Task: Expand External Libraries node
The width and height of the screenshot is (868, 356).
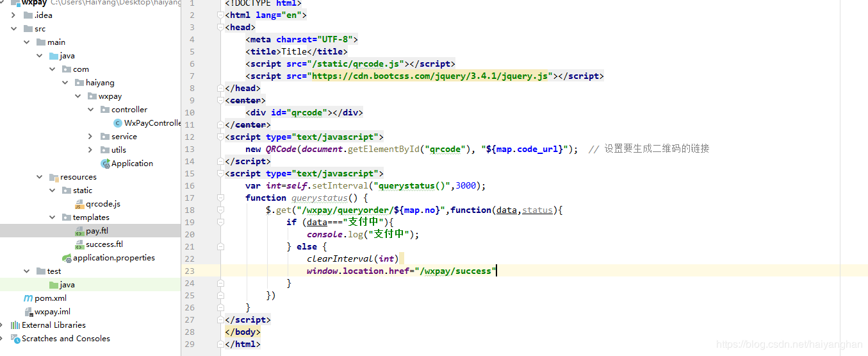Action: pos(3,325)
